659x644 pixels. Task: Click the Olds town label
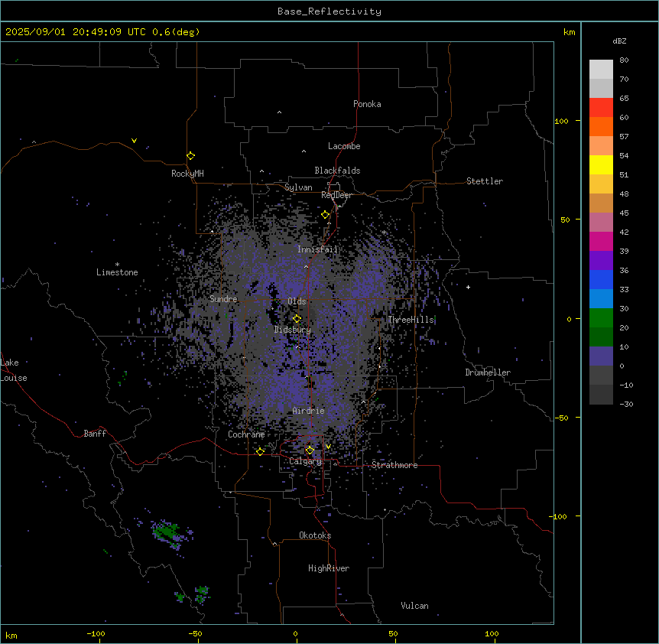[297, 301]
